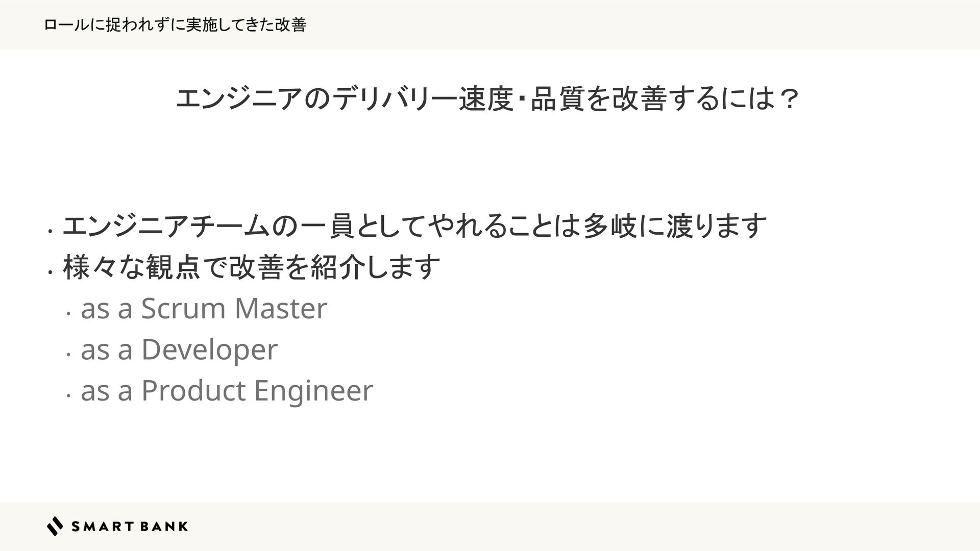Click the bullet 'エンジニアチームの一員としてやれることは多岐に渡ります'
This screenshot has width=980, height=551.
pos(414,226)
